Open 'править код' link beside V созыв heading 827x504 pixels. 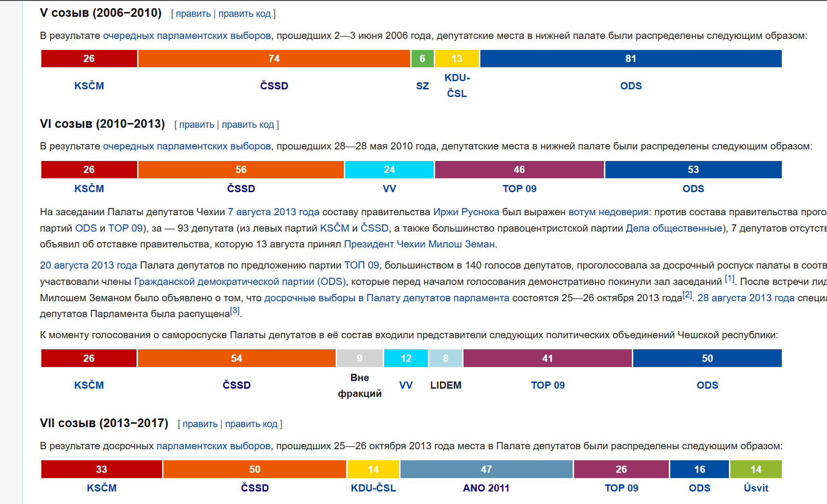245,14
